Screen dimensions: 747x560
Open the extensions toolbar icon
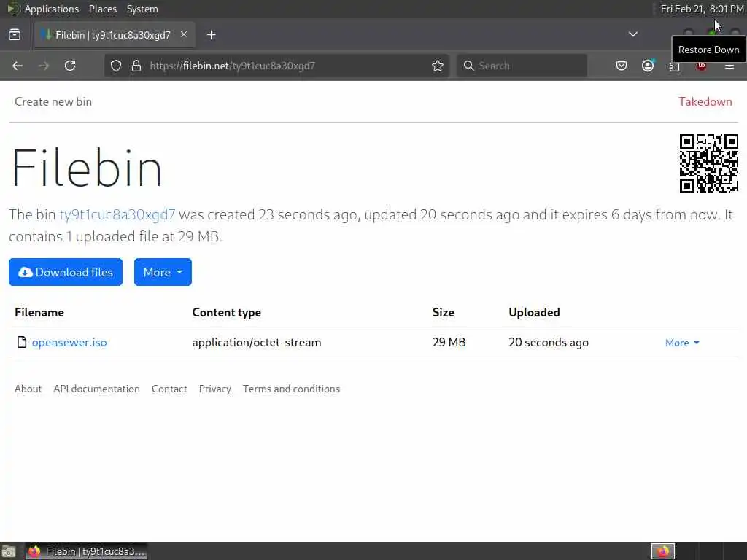click(674, 66)
